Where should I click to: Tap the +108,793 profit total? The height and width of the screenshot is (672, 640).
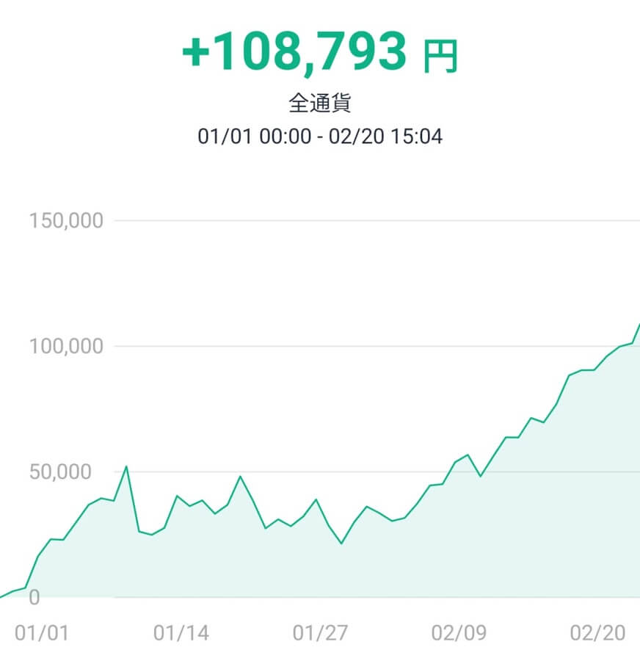point(294,52)
